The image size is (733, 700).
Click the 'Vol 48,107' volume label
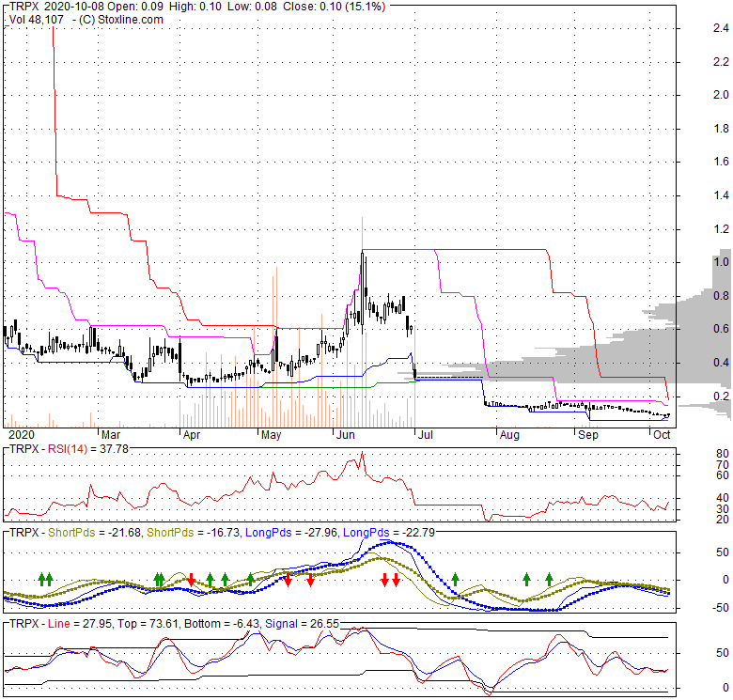pos(37,20)
